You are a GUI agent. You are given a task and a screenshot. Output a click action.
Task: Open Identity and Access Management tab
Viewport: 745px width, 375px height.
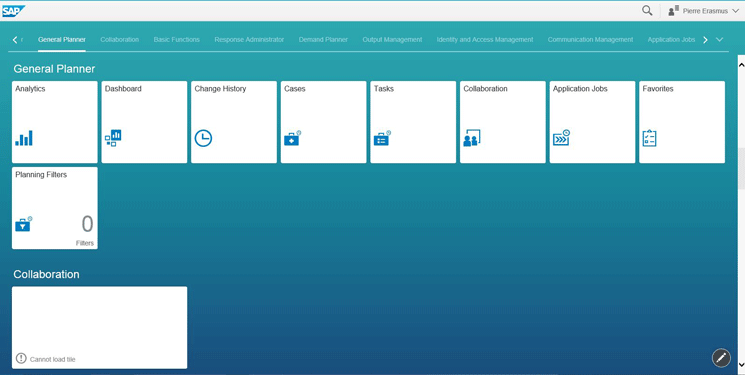point(485,39)
